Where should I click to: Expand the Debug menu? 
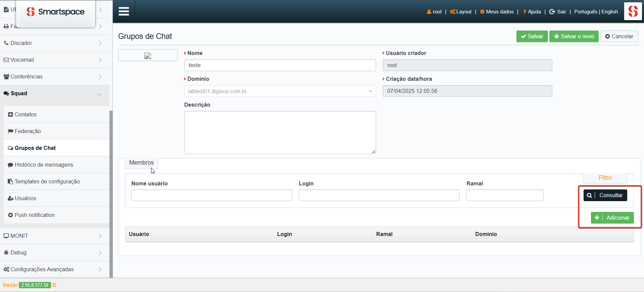(x=55, y=252)
